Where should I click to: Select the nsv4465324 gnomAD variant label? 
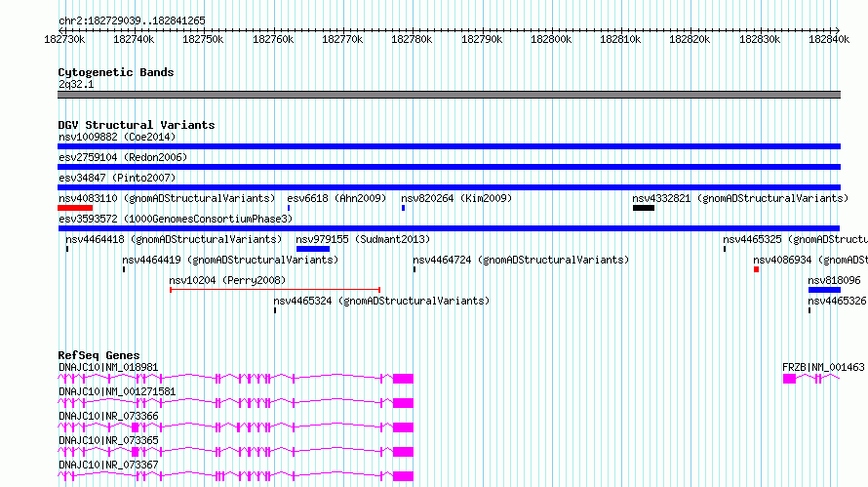point(381,301)
